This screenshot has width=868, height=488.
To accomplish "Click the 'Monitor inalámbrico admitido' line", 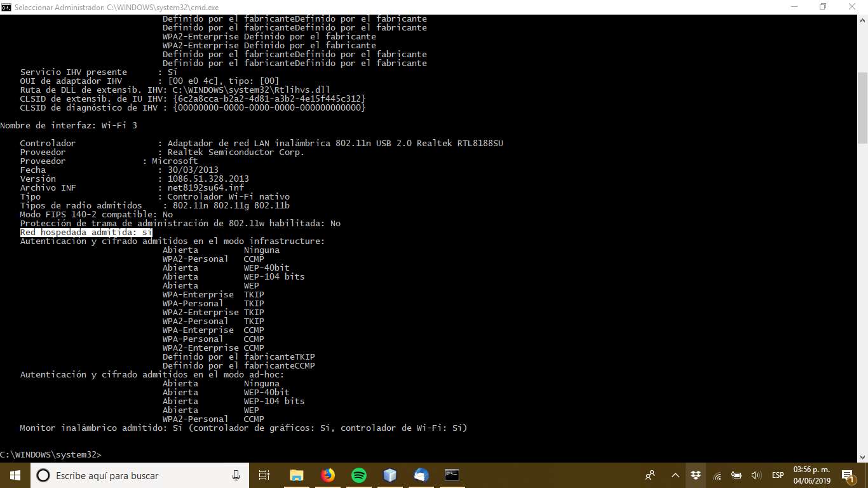I will 244,428.
